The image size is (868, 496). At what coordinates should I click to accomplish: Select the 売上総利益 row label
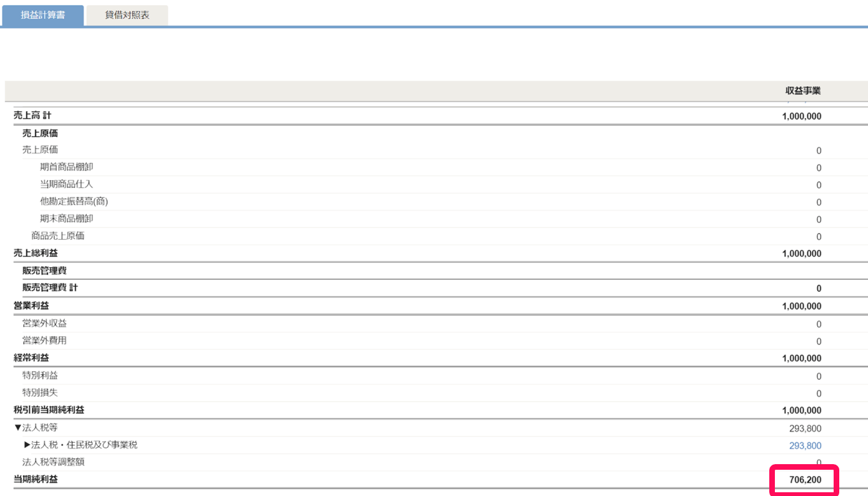pyautogui.click(x=36, y=253)
